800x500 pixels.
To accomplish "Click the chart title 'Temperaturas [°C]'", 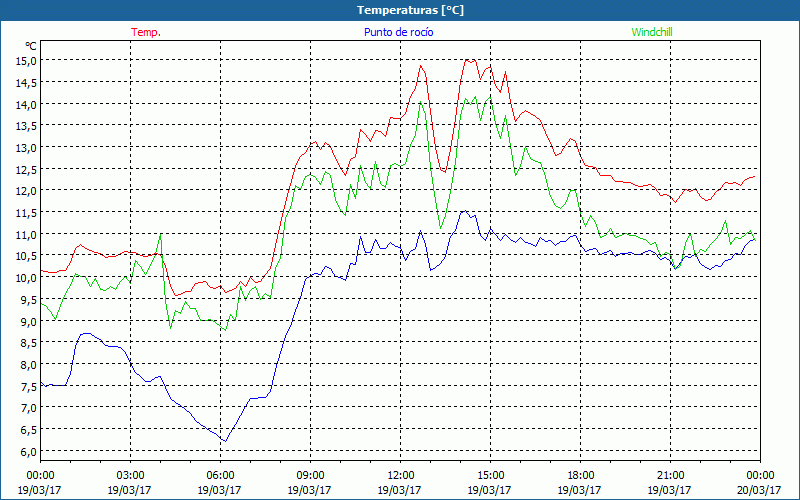I will coord(410,10).
